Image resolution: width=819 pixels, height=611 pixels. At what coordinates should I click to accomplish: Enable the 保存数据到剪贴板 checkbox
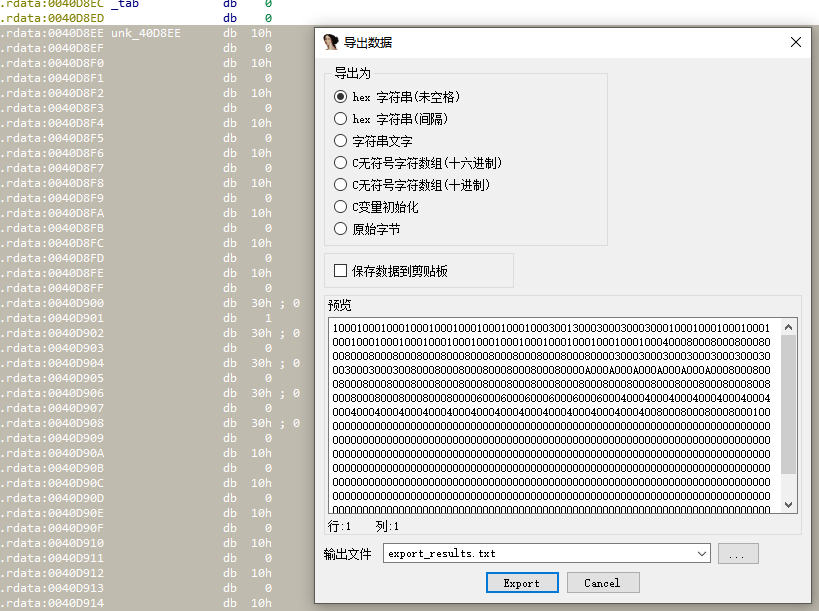pos(341,270)
